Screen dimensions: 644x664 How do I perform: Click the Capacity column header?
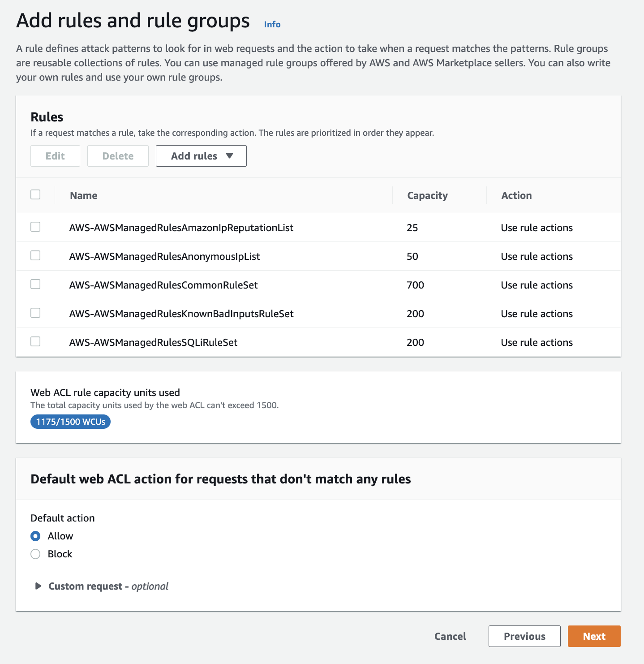coord(427,195)
